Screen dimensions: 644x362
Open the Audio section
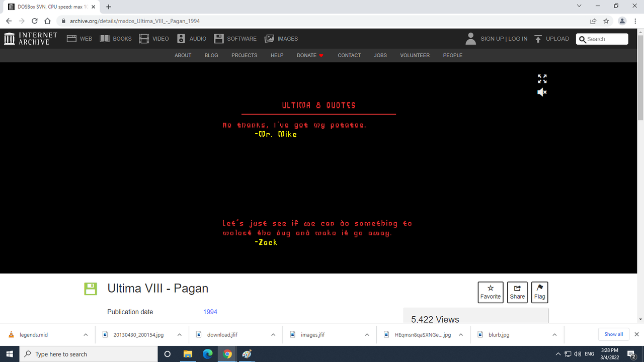[x=192, y=39]
